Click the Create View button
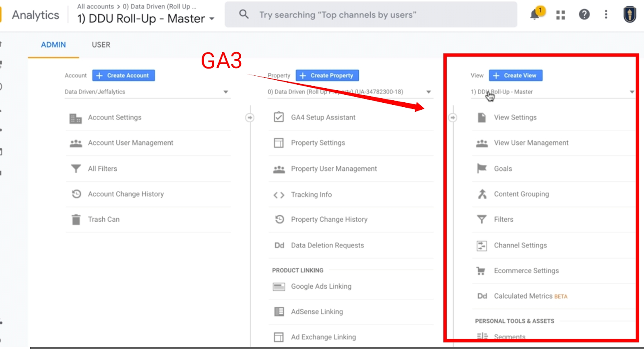The height and width of the screenshot is (349, 644). pos(516,75)
